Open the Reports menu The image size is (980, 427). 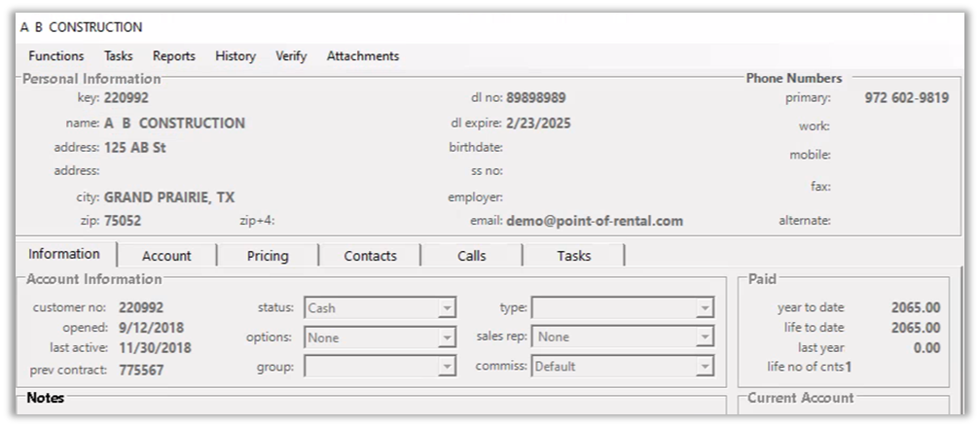tap(174, 56)
